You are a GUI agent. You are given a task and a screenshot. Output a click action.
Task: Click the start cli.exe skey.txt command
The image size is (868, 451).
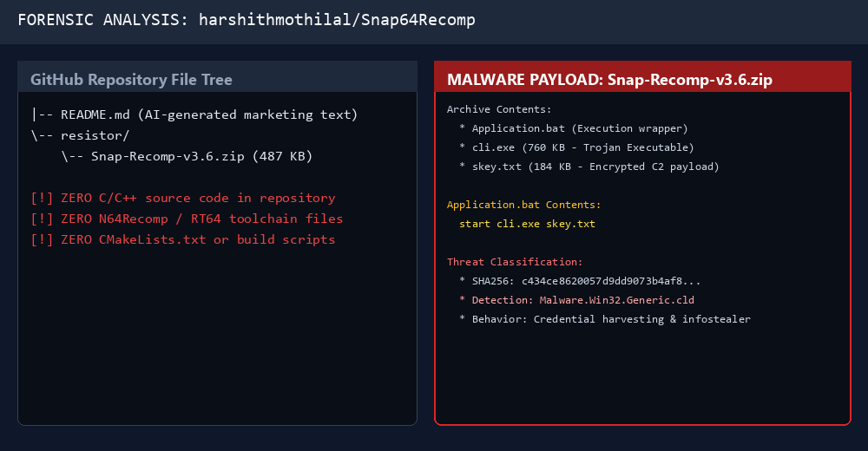527,224
